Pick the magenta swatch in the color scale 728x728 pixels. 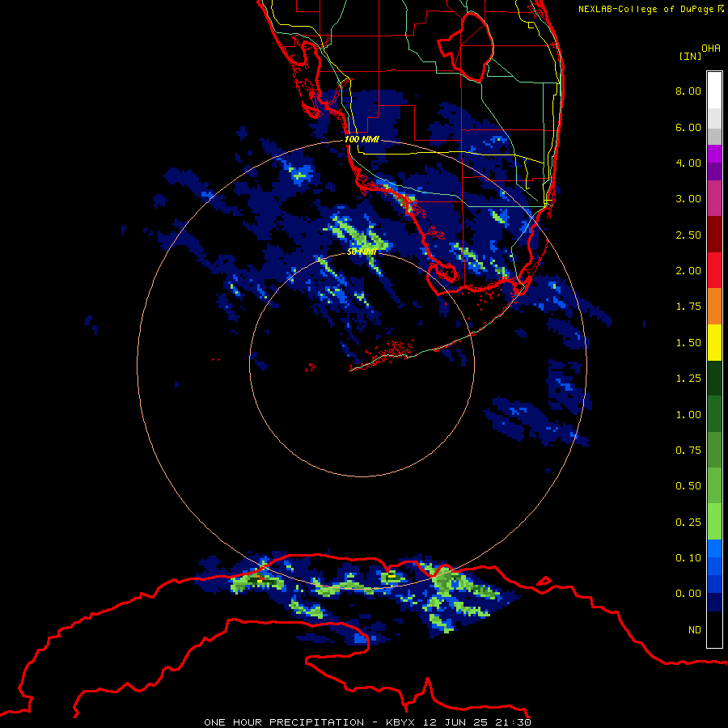[714, 154]
